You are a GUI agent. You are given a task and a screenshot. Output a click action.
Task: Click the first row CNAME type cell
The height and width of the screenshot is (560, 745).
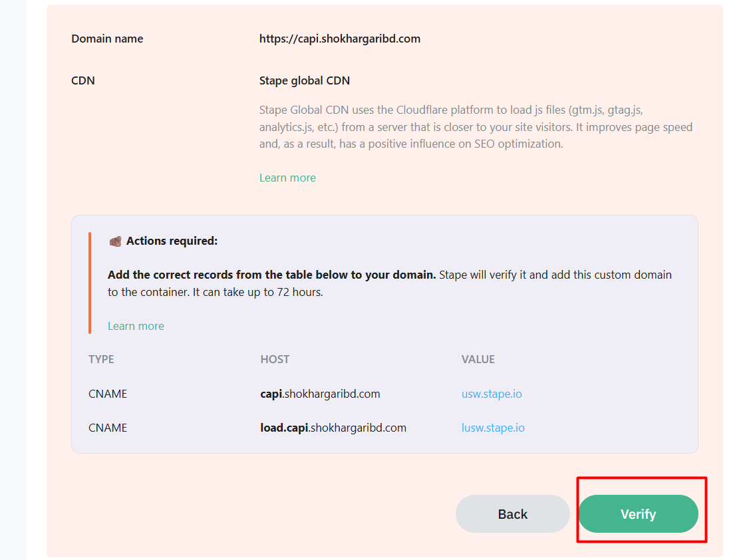pos(108,394)
